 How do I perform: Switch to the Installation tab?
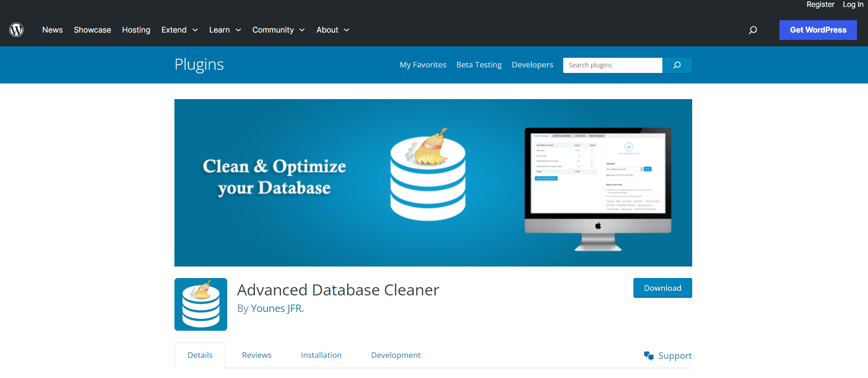click(x=321, y=355)
